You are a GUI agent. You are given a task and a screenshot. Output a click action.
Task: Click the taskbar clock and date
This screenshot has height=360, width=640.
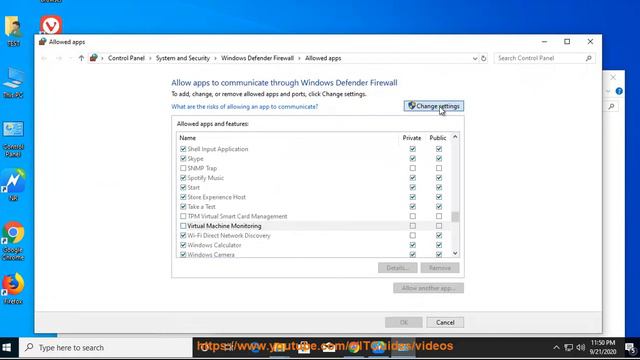(x=603, y=347)
